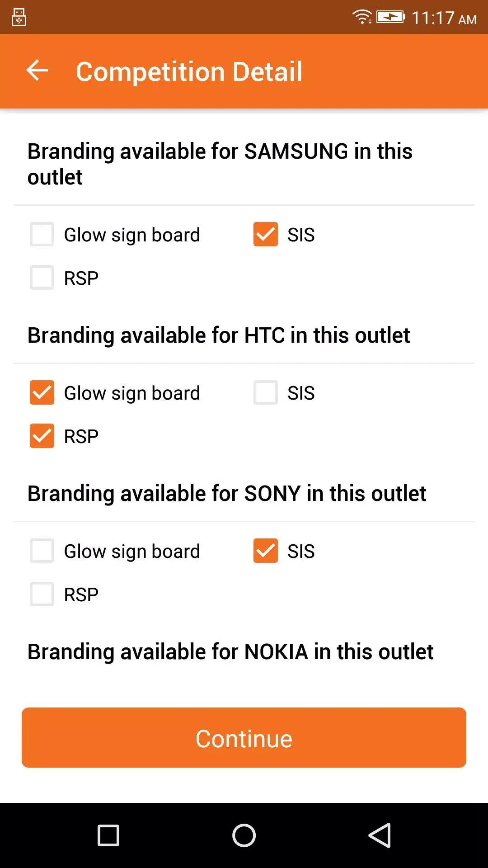Uncheck Glow sign board for HTC

click(42, 392)
